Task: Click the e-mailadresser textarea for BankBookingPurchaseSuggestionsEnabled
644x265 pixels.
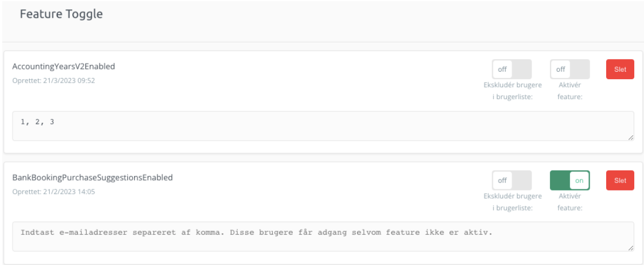Action: [323, 236]
